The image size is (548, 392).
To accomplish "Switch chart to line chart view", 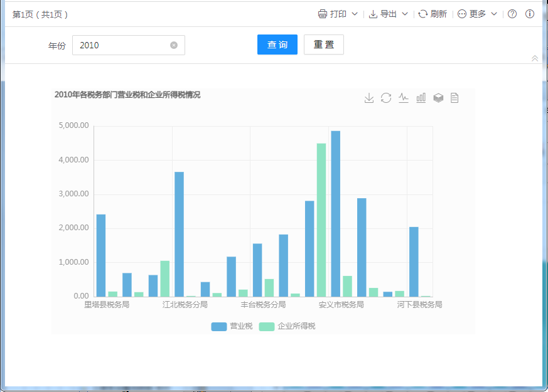I will [x=404, y=98].
